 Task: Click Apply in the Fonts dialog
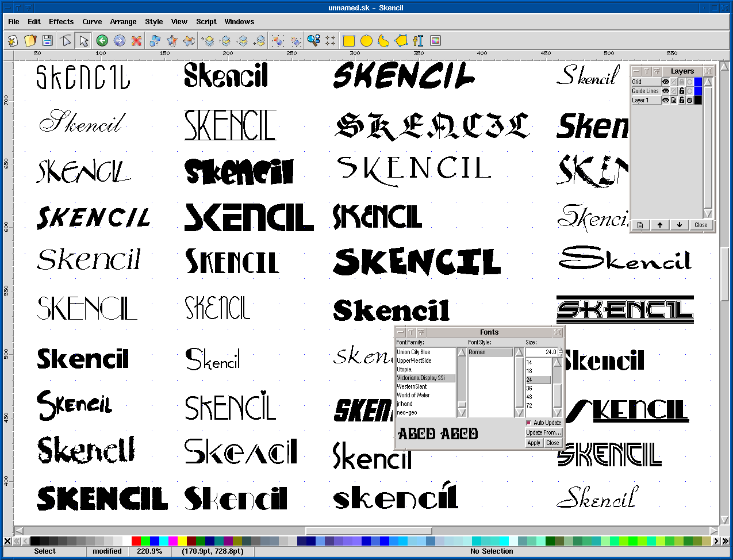[x=534, y=443]
